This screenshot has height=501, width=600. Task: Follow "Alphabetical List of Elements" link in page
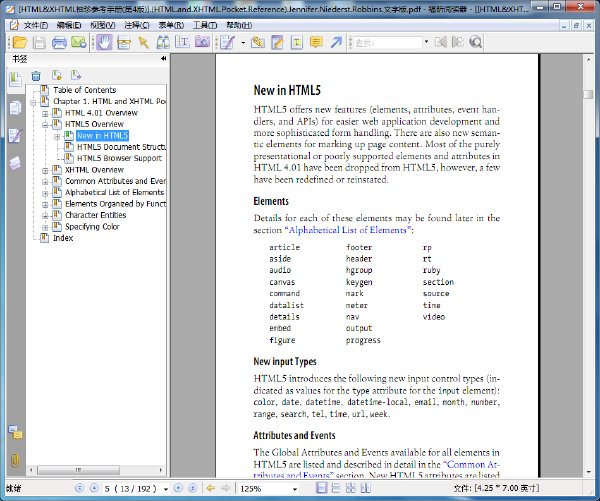point(347,230)
